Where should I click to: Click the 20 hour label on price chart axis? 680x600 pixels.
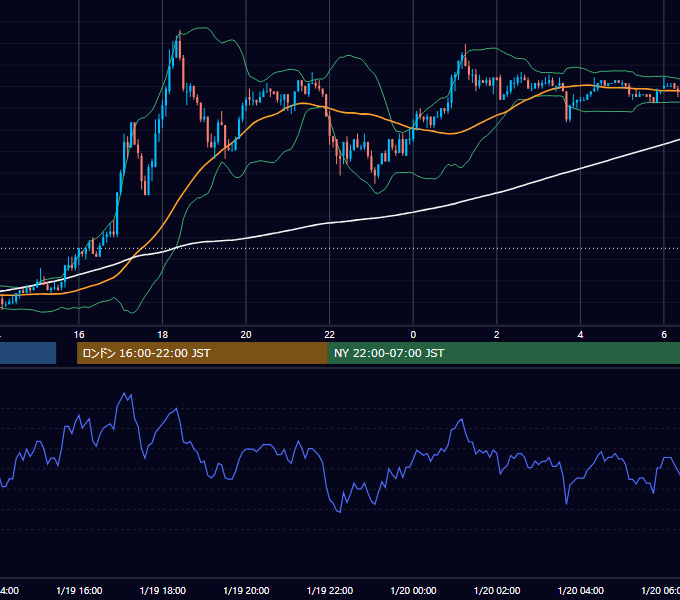click(246, 335)
